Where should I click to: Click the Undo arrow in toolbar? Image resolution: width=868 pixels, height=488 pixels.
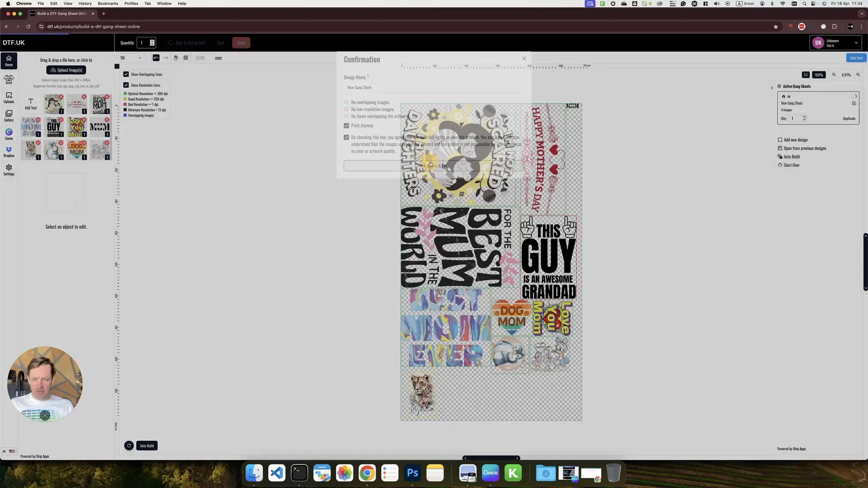coord(156,58)
